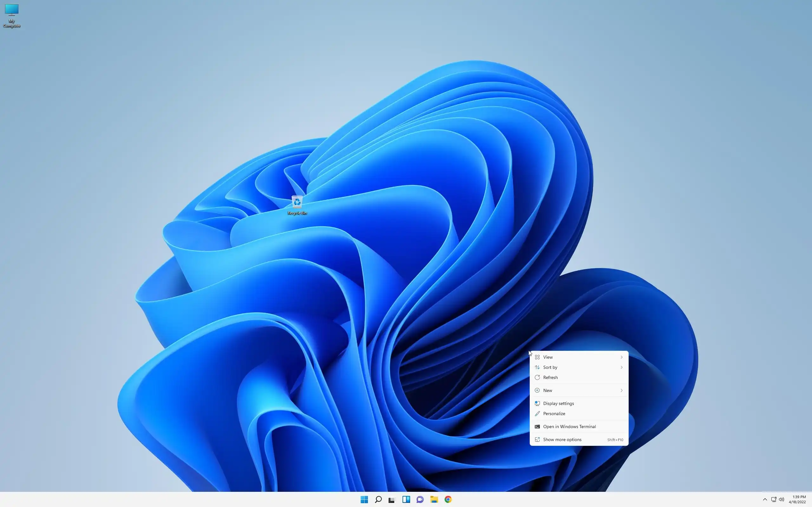Click the volume speaker tray icon
Viewport: 812px width, 507px height.
[x=782, y=499]
